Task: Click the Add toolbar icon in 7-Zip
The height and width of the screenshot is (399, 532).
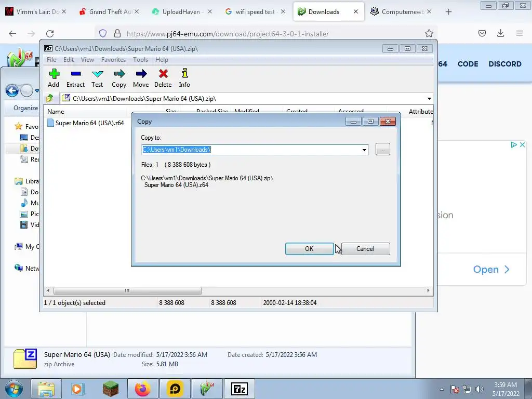Action: pyautogui.click(x=54, y=78)
